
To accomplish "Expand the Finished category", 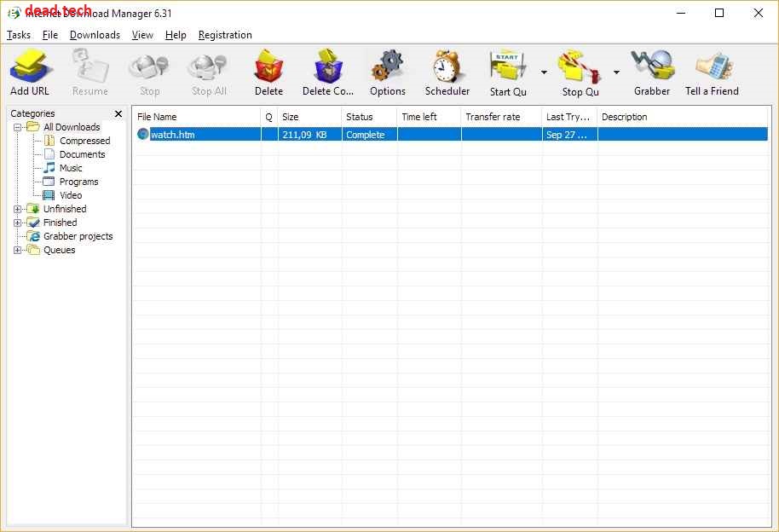I will [x=18, y=222].
